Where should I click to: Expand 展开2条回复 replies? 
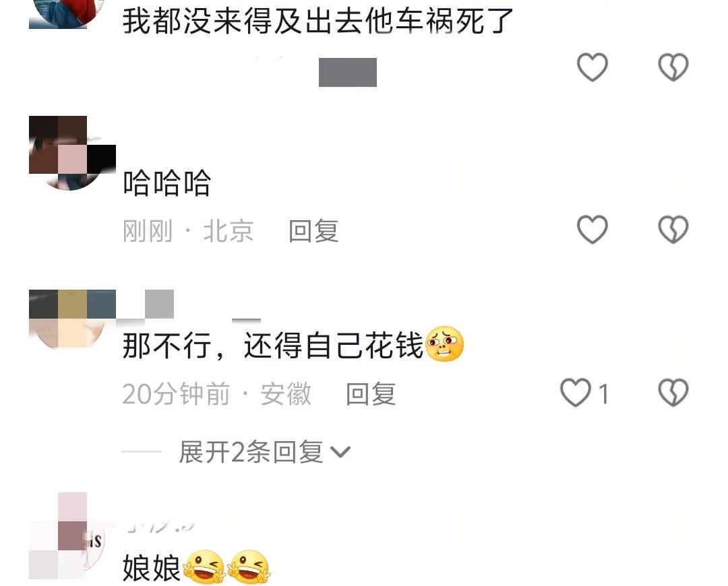click(251, 452)
